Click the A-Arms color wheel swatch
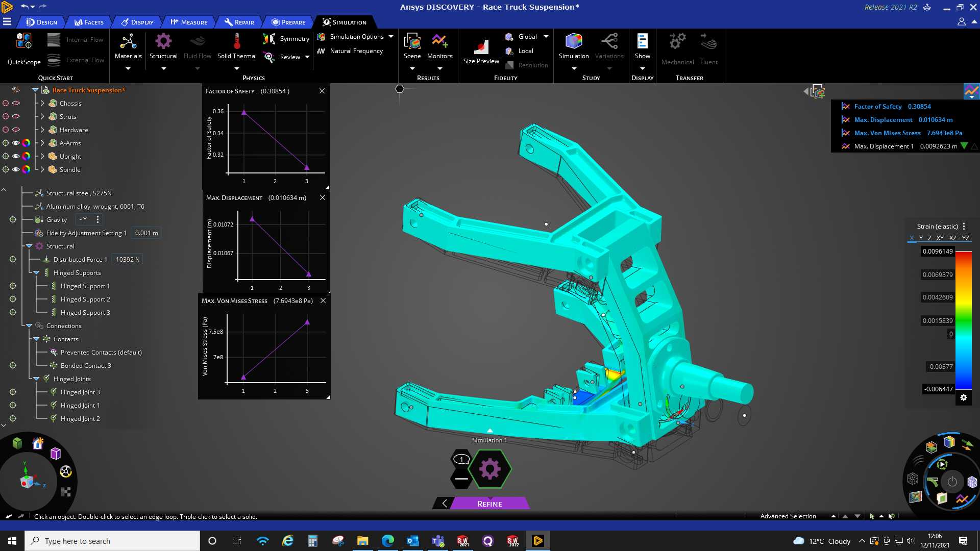Viewport: 980px width, 551px height. tap(26, 143)
